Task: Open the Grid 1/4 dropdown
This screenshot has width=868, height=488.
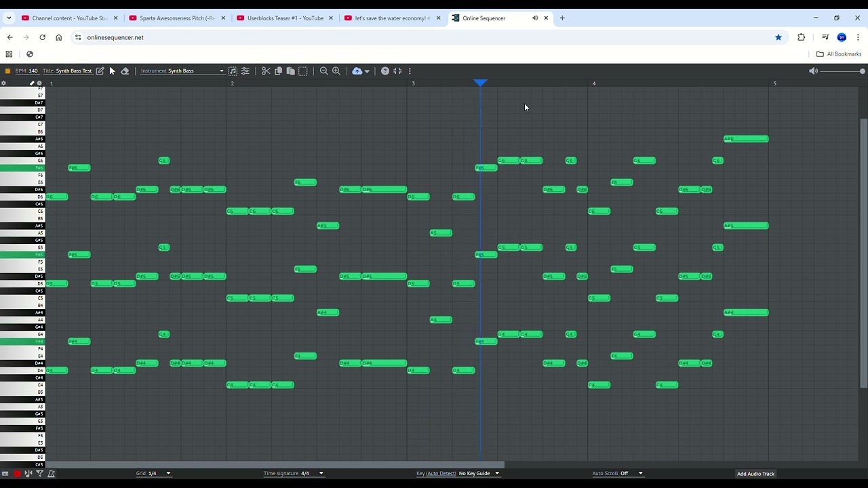Action: (154, 473)
